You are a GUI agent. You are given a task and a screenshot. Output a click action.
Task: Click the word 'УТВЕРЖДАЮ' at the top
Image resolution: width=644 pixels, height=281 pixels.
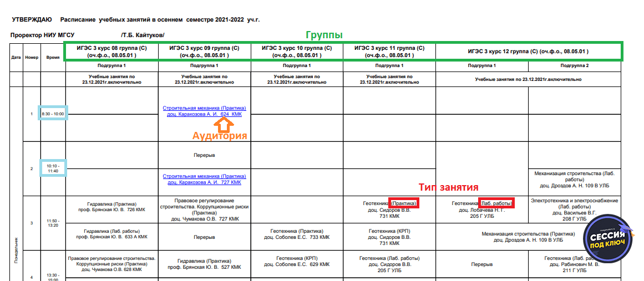[x=32, y=19]
